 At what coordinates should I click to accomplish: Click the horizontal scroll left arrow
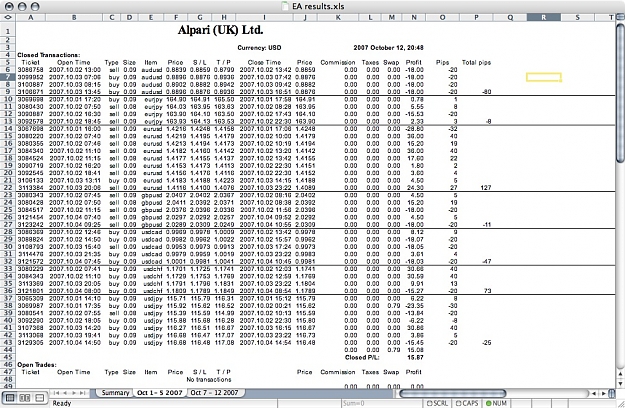click(594, 394)
